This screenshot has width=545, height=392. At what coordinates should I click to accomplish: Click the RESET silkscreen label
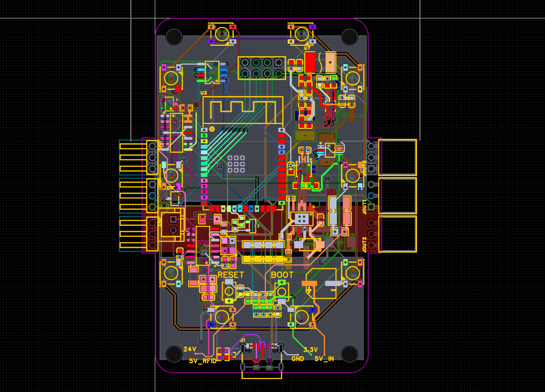click(x=231, y=275)
